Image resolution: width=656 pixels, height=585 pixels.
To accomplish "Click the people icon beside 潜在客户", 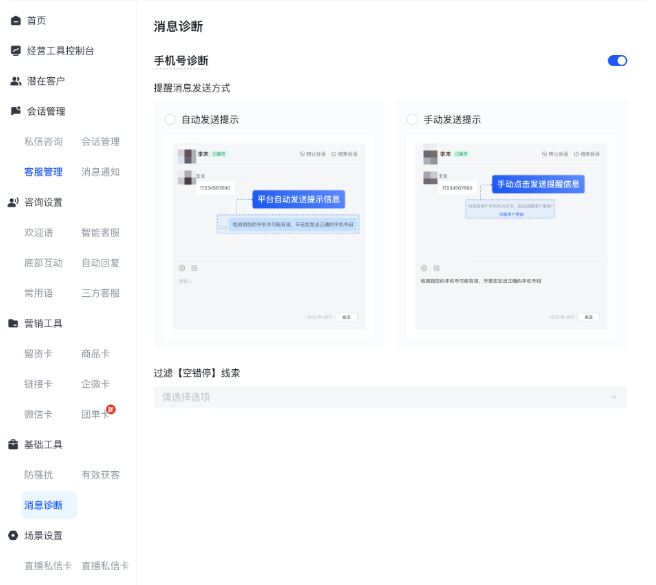I will point(16,81).
